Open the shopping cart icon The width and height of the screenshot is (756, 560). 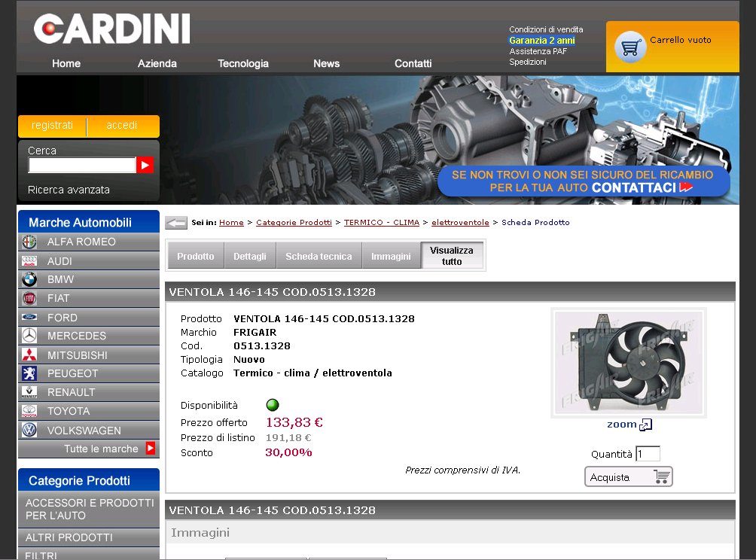[630, 47]
